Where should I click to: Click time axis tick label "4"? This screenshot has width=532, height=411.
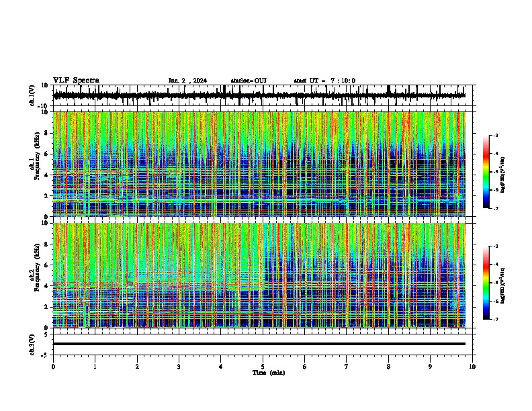click(x=221, y=367)
